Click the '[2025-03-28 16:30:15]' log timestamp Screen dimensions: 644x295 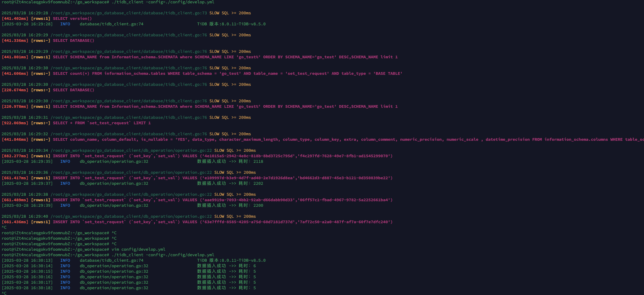tap(27, 271)
